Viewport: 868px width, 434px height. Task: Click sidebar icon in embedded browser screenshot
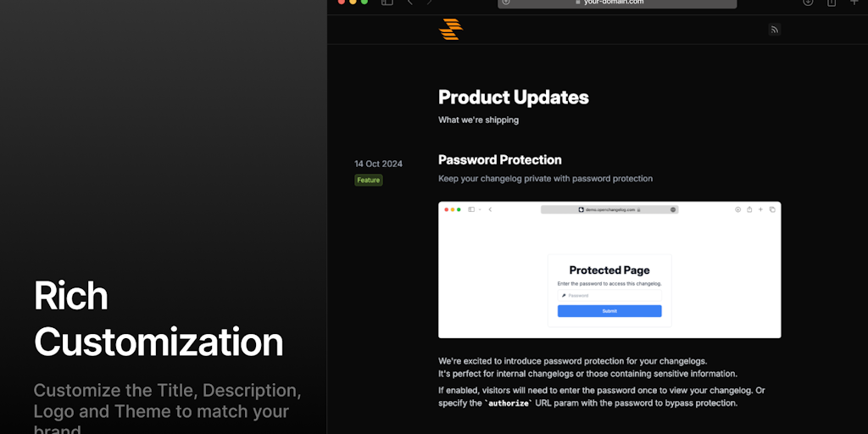(471, 209)
